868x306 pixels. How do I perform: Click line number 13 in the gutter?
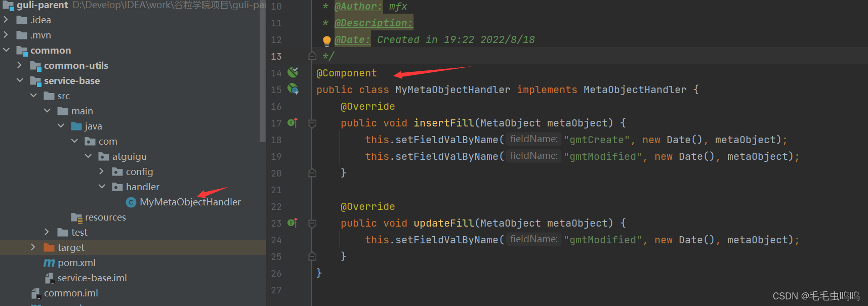pyautogui.click(x=276, y=56)
